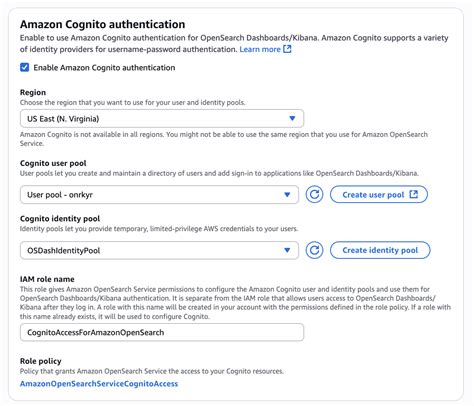Image resolution: width=474 pixels, height=406 pixels.
Task: Click the IAM role name input field
Action: (162, 332)
